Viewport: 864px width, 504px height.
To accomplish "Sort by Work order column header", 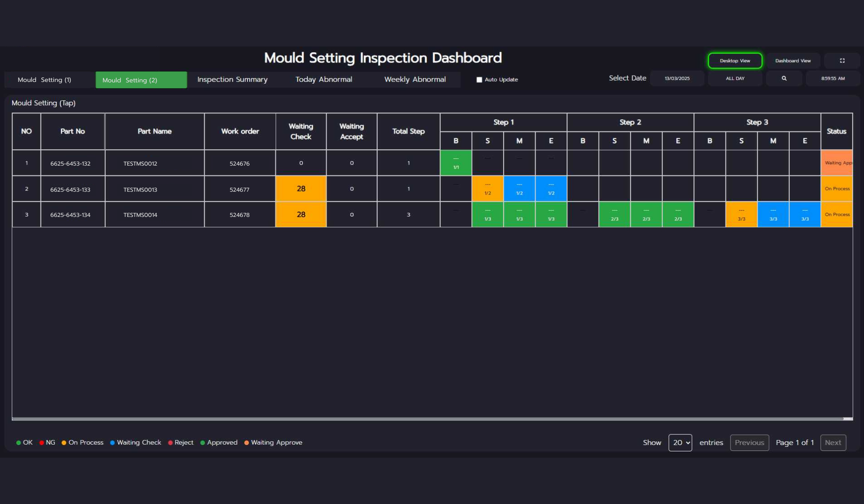I will tap(240, 131).
